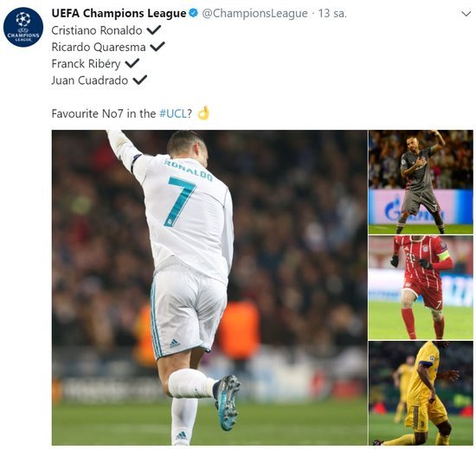Click the checkmark beside Ricardo Quaresma

[158, 47]
